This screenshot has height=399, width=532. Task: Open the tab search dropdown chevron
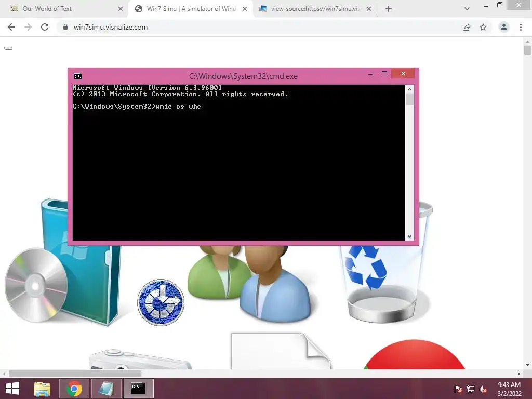467,9
